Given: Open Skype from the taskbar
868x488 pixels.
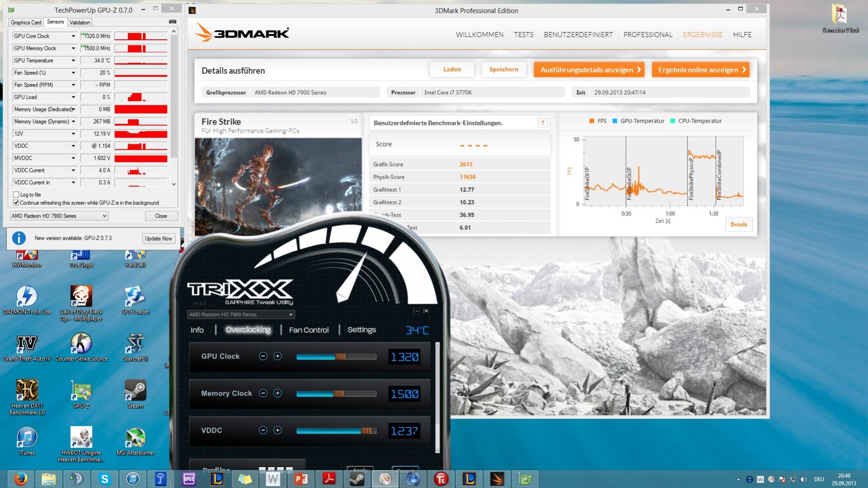Looking at the screenshot, I should click(104, 479).
